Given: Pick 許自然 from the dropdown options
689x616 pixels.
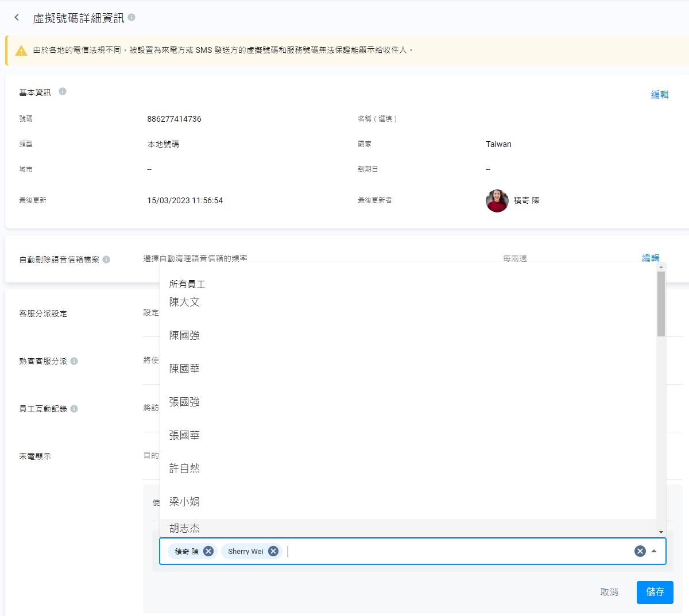Looking at the screenshot, I should [x=184, y=468].
